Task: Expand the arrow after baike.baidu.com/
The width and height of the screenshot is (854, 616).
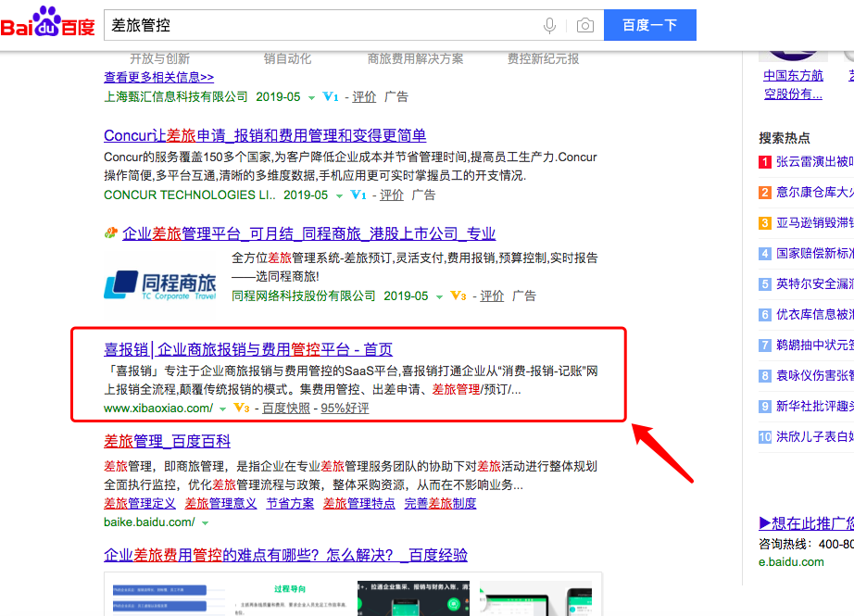Action: (205, 522)
